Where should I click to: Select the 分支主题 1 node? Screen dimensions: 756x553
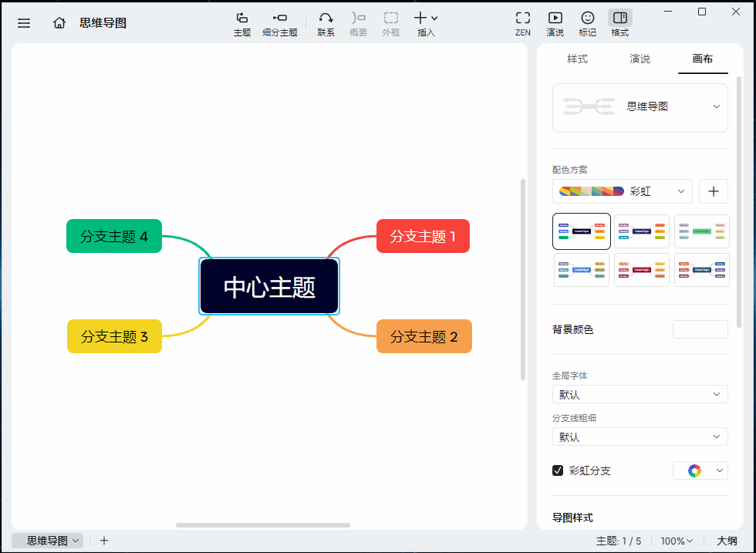pyautogui.click(x=423, y=236)
